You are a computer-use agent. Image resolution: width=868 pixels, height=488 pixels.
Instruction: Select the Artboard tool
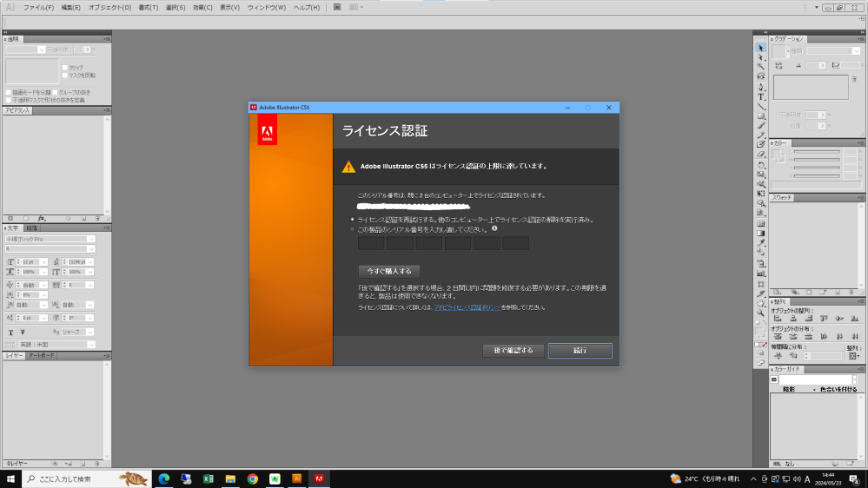coord(760,284)
